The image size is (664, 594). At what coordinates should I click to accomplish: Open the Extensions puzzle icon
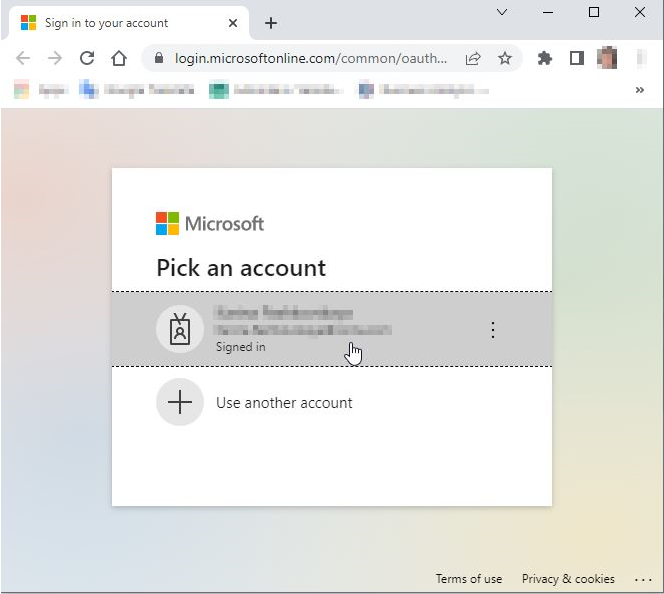545,58
